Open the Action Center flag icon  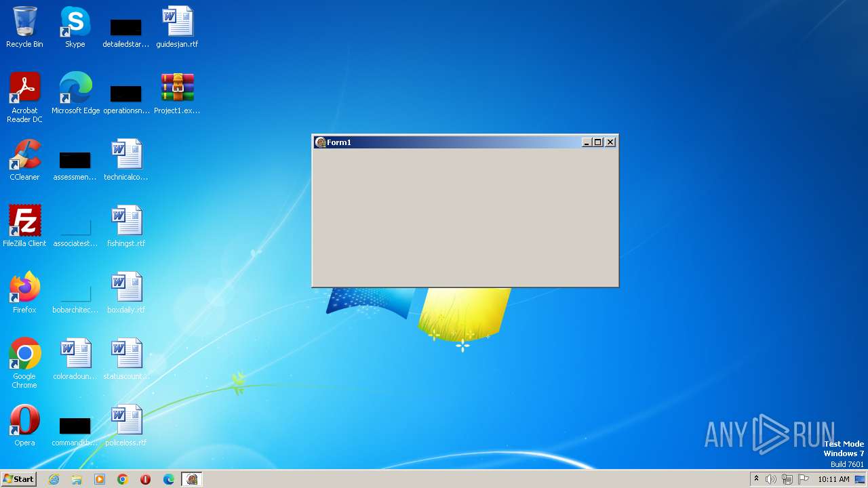point(804,479)
